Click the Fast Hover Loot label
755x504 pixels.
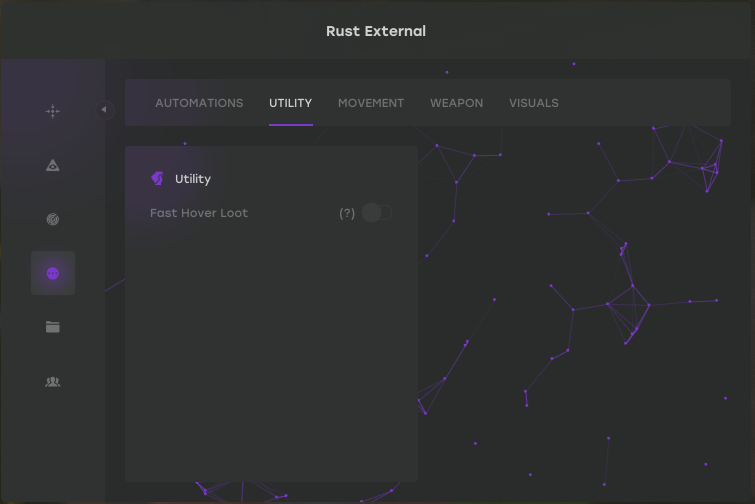(199, 213)
